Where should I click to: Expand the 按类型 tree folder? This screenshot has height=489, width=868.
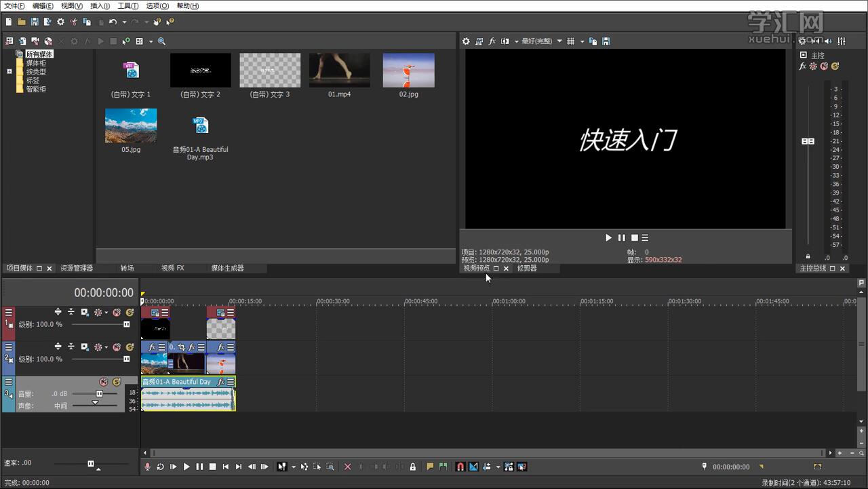[x=9, y=71]
